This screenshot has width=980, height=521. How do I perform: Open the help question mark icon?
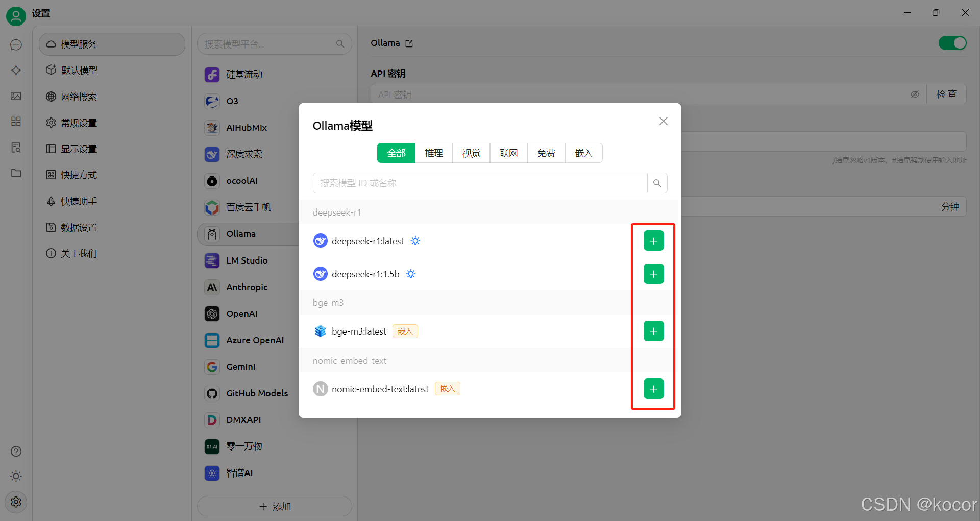point(16,452)
